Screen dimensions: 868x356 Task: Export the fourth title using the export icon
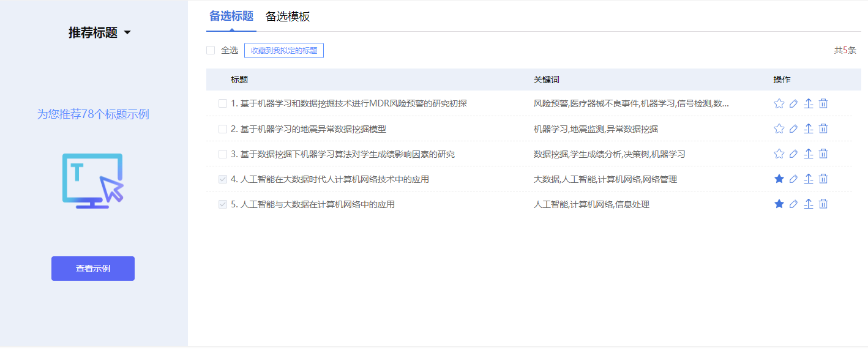pos(808,179)
